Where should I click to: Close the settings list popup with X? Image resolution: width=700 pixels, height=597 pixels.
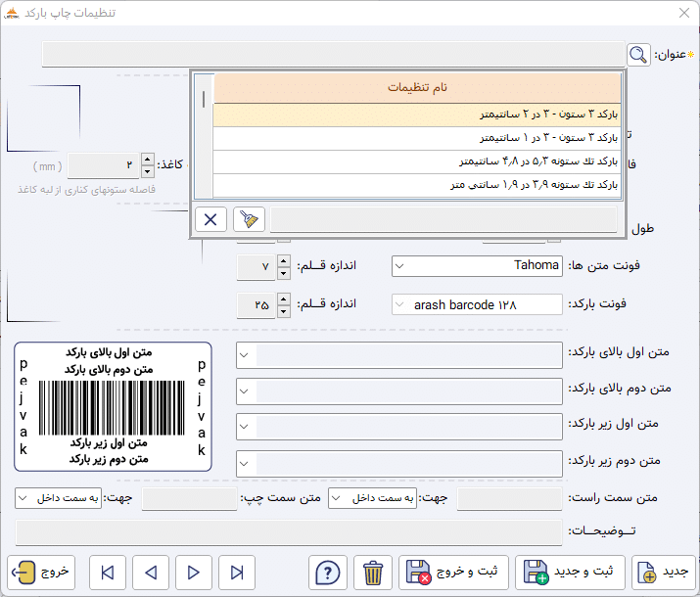point(210,219)
